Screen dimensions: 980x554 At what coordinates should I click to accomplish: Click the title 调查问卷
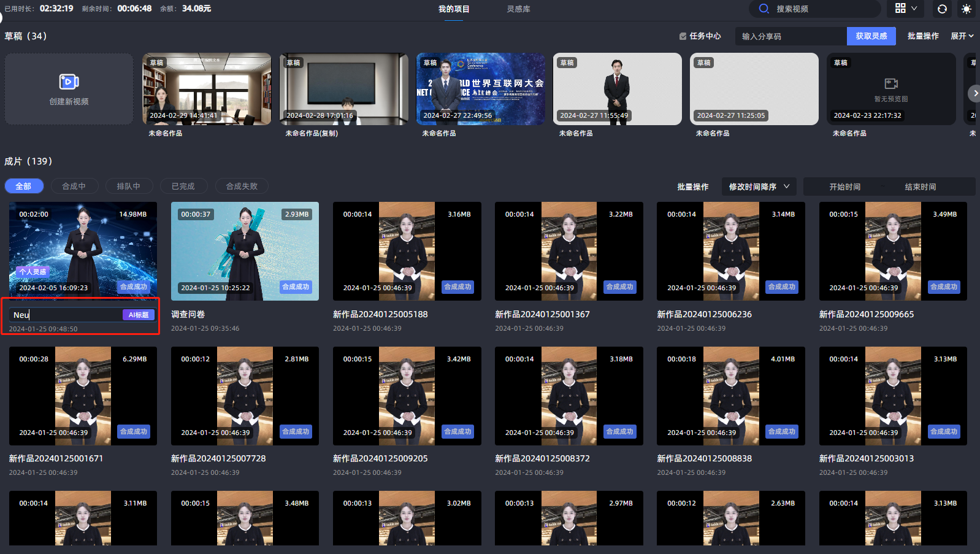point(188,314)
